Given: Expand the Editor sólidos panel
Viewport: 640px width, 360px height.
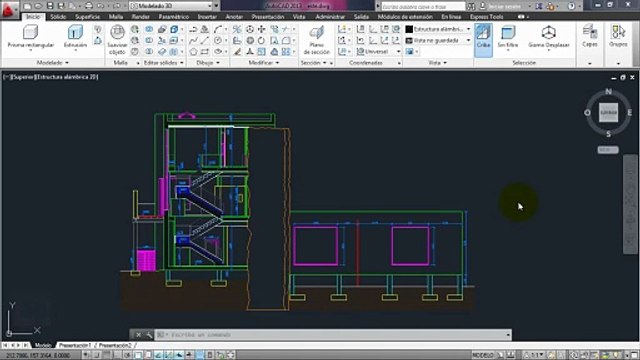Looking at the screenshot, I should (163, 63).
